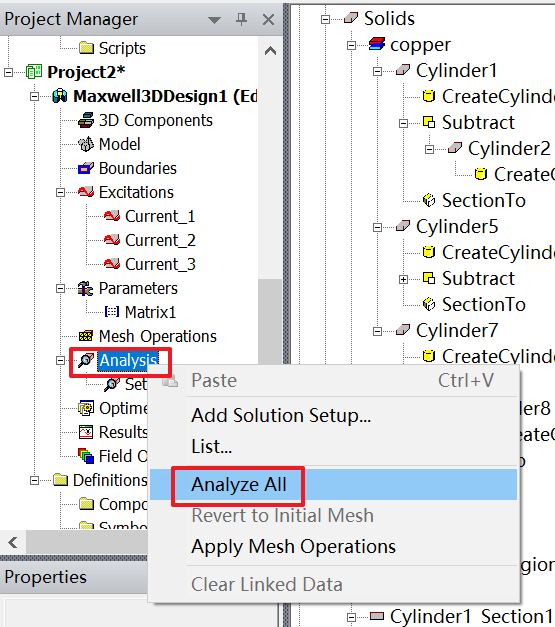Select the Current_2 excitation icon

click(112, 240)
